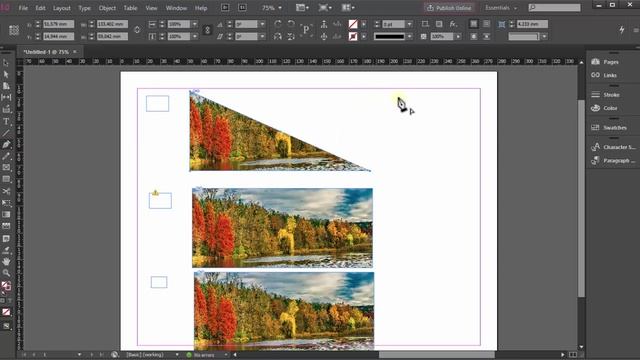Select the Selection tool arrow
640x360 pixels.
pyautogui.click(x=6, y=63)
